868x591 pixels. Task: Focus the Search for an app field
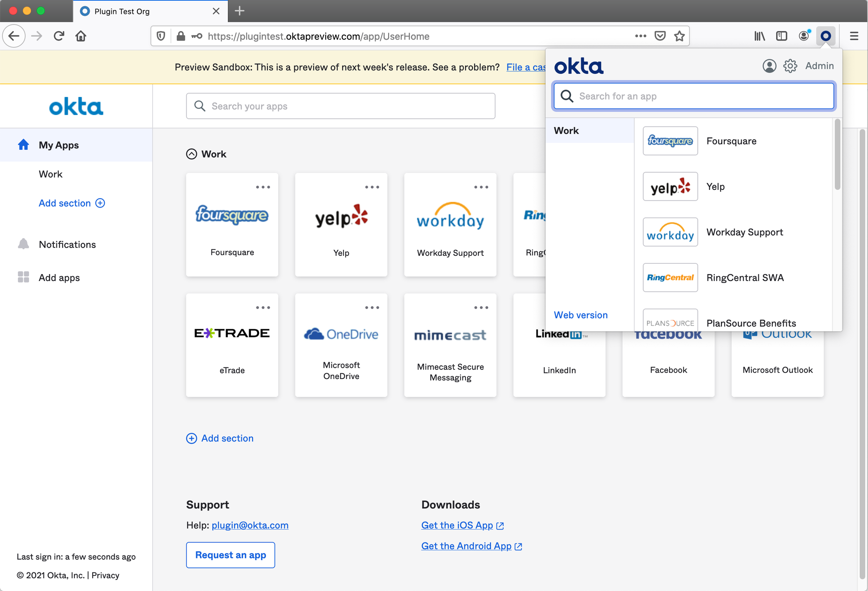pos(694,96)
